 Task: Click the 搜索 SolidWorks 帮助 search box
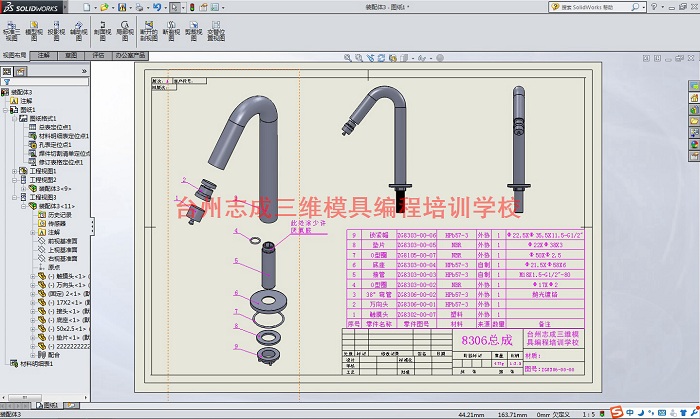coord(595,7)
